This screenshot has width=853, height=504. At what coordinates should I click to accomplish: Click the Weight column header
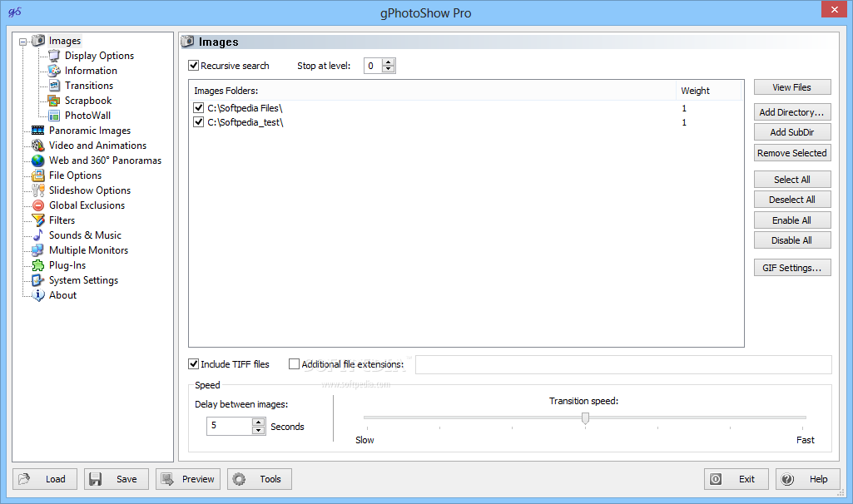(709, 91)
